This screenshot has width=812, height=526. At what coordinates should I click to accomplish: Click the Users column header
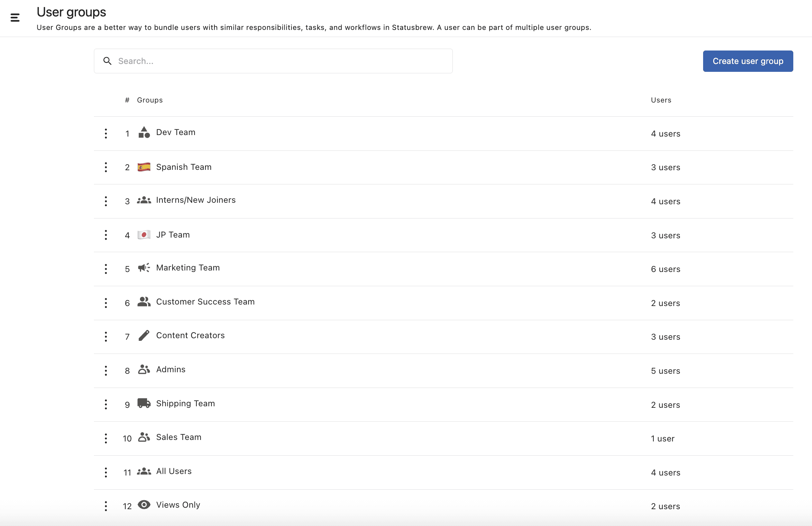click(661, 100)
